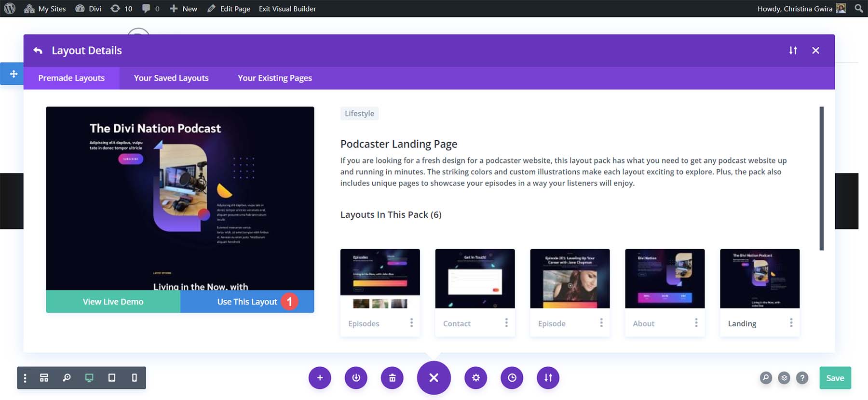Expand the builder settings three-dot menu
The image size is (868, 400).
click(25, 378)
